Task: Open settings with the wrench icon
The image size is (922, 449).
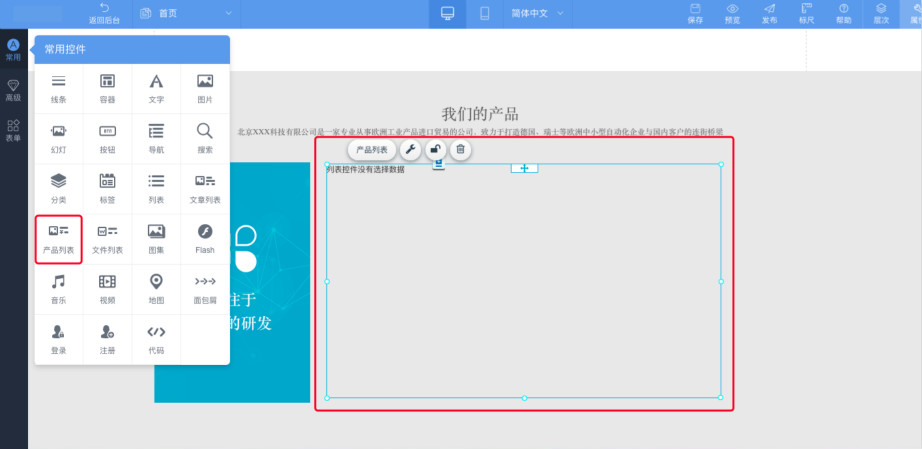Action: click(x=411, y=150)
